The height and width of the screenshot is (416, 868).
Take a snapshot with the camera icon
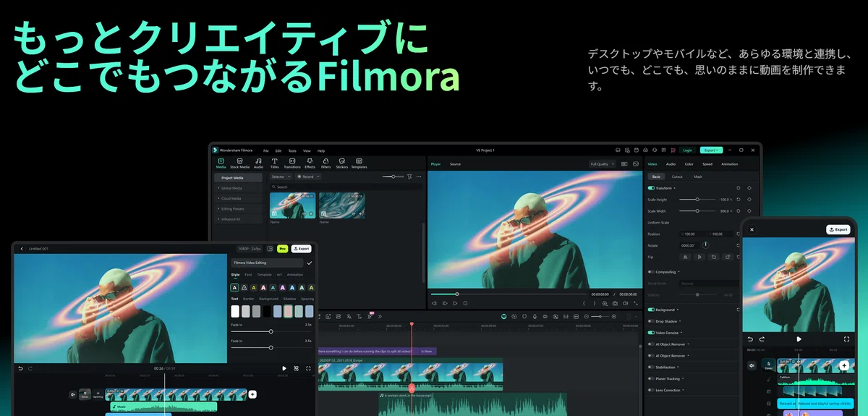615,303
